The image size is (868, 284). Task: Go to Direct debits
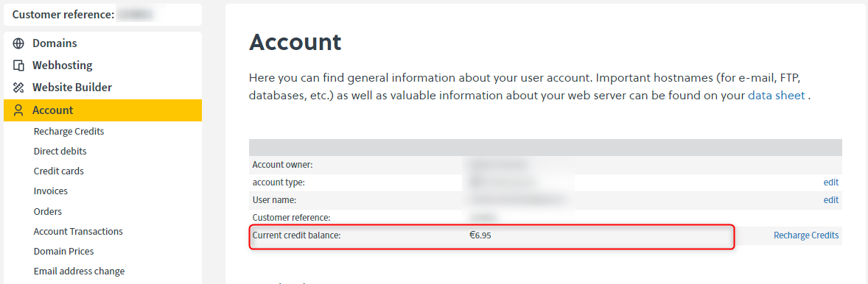[60, 151]
